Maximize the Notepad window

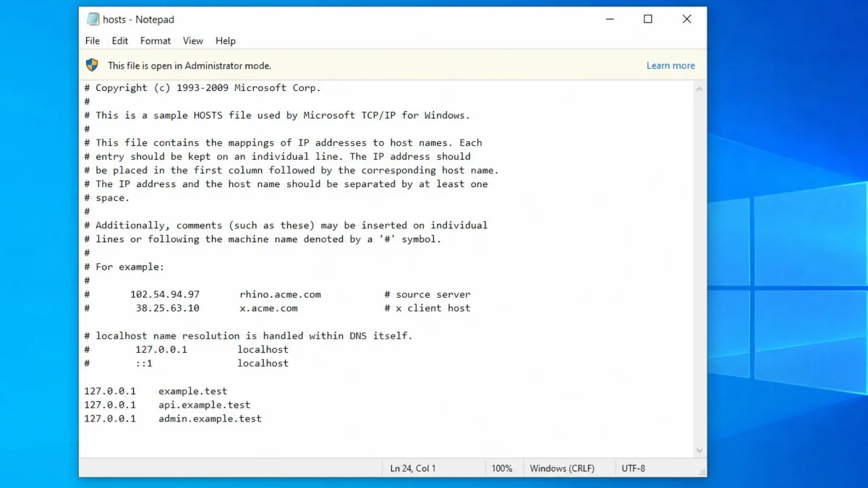pyautogui.click(x=648, y=20)
